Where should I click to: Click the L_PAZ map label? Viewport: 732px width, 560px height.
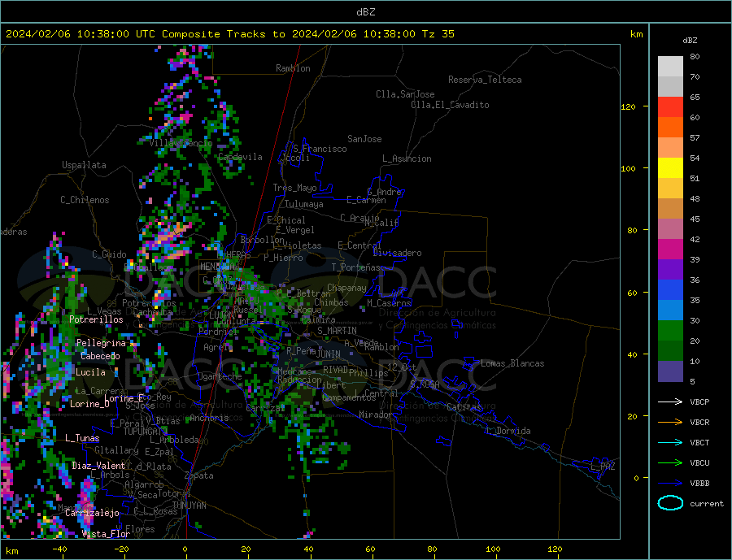(x=603, y=467)
